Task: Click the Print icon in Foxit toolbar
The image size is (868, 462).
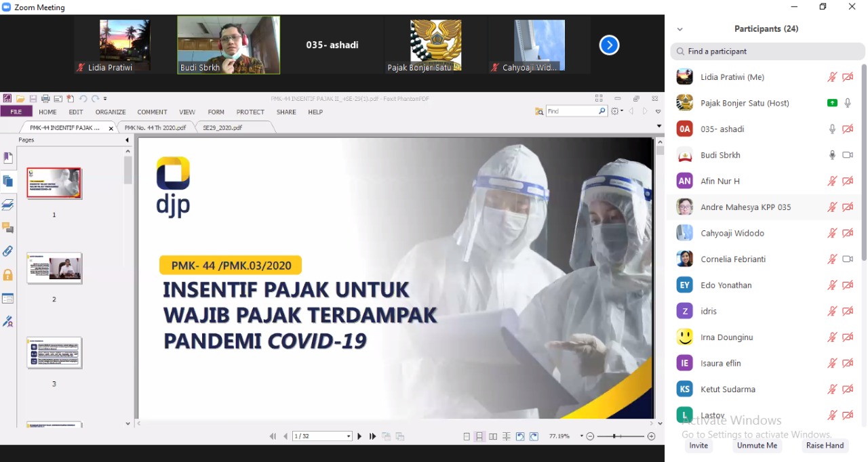Action: (45, 99)
